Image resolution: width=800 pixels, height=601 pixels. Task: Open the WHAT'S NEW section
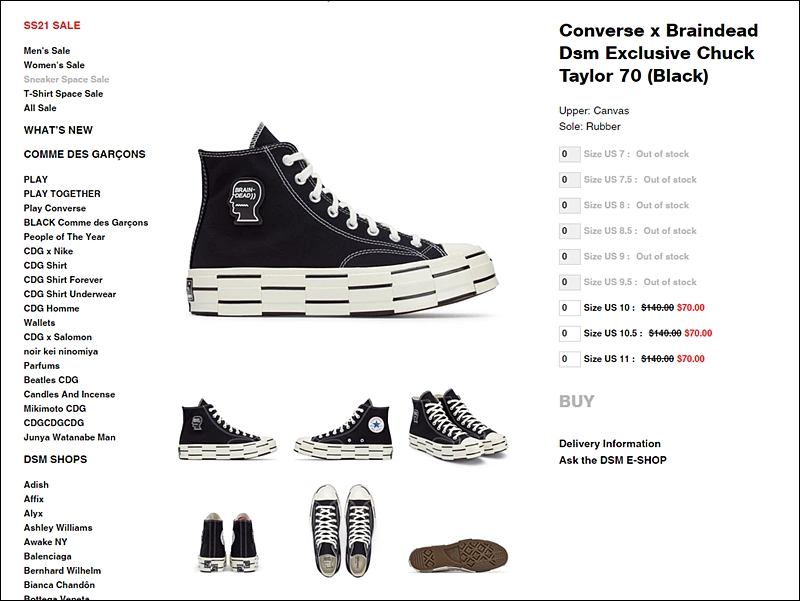click(x=58, y=130)
